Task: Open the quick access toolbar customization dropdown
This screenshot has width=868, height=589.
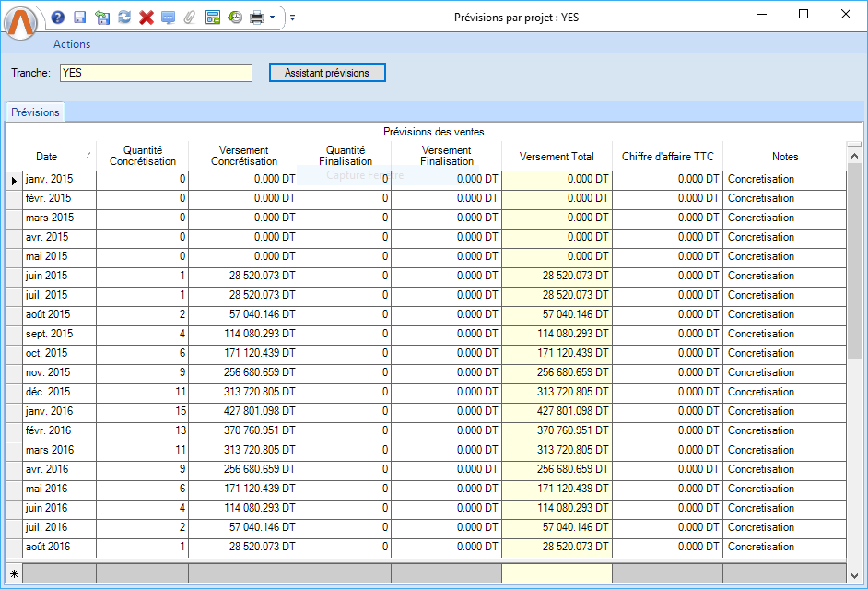Action: [x=292, y=17]
